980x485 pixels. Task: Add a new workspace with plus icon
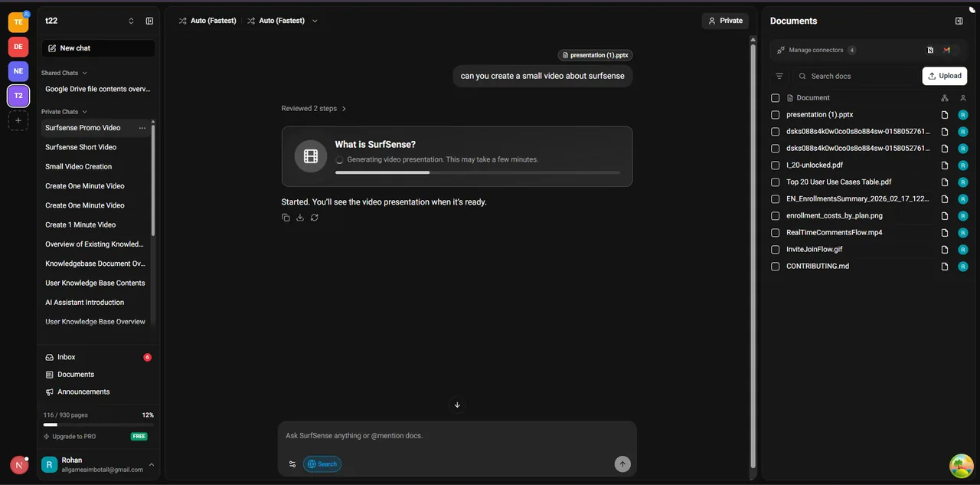pyautogui.click(x=18, y=120)
